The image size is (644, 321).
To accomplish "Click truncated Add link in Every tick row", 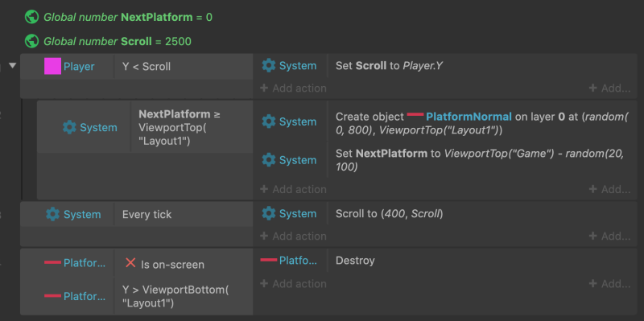I will [609, 236].
